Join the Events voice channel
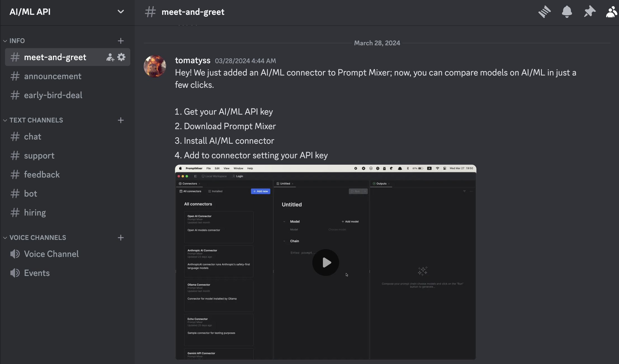The width and height of the screenshot is (619, 364). coord(37,273)
